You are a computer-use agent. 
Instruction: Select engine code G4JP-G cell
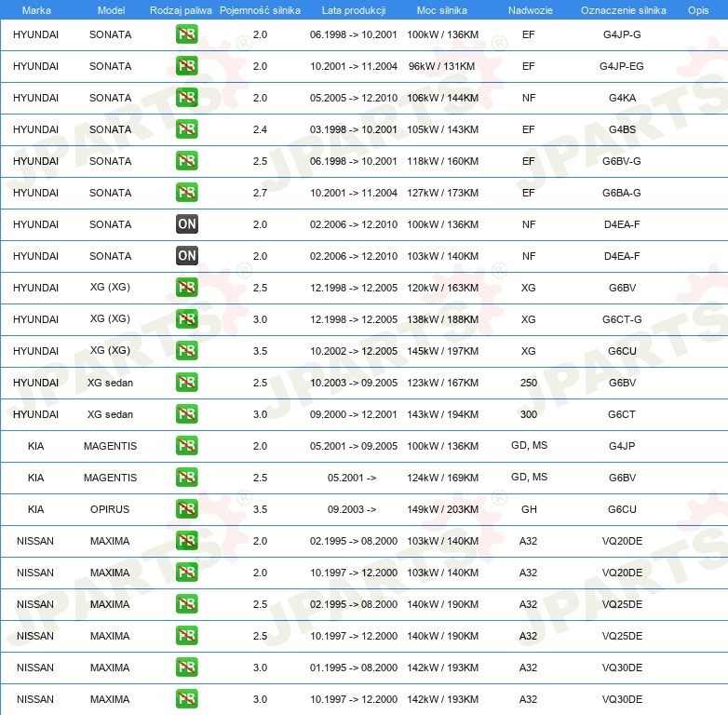pos(622,34)
